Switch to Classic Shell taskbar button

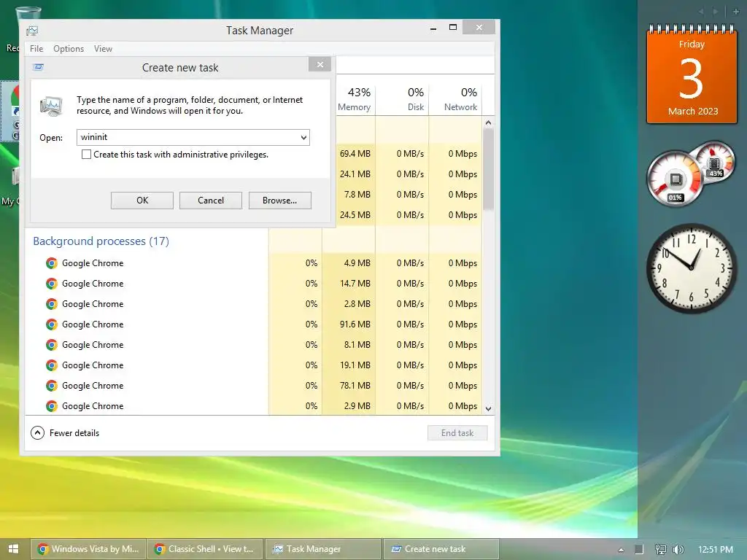205,549
